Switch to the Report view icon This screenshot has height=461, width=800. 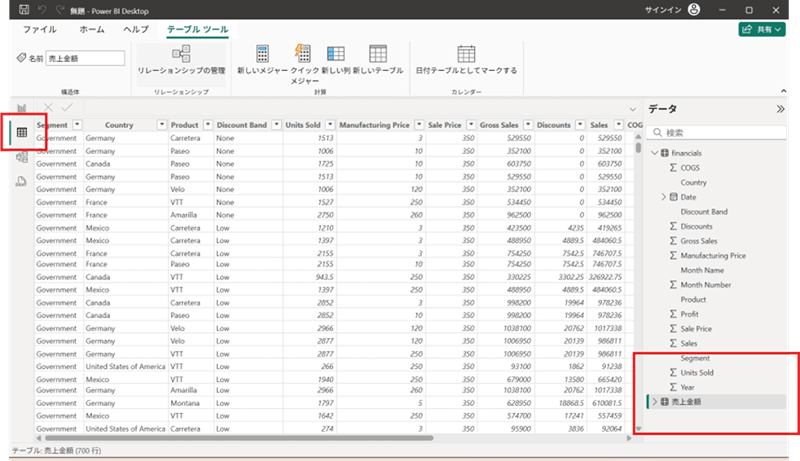[x=21, y=108]
